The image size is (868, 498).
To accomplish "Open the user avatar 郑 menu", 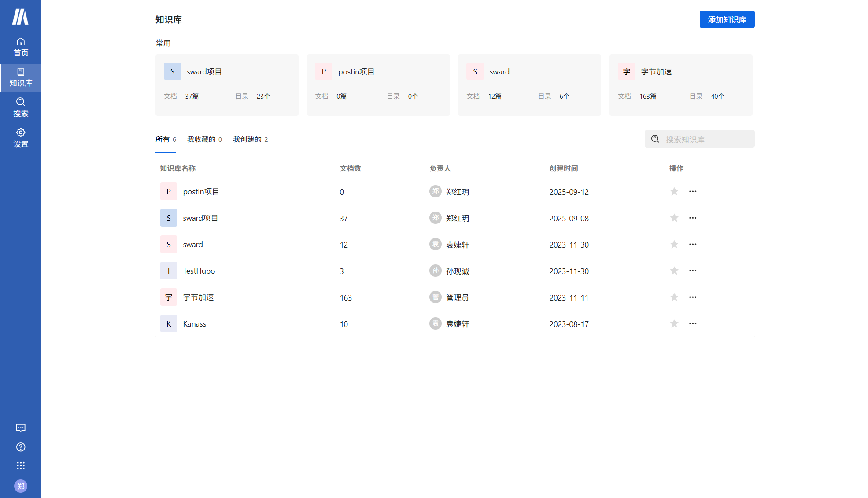I will pos(21,486).
